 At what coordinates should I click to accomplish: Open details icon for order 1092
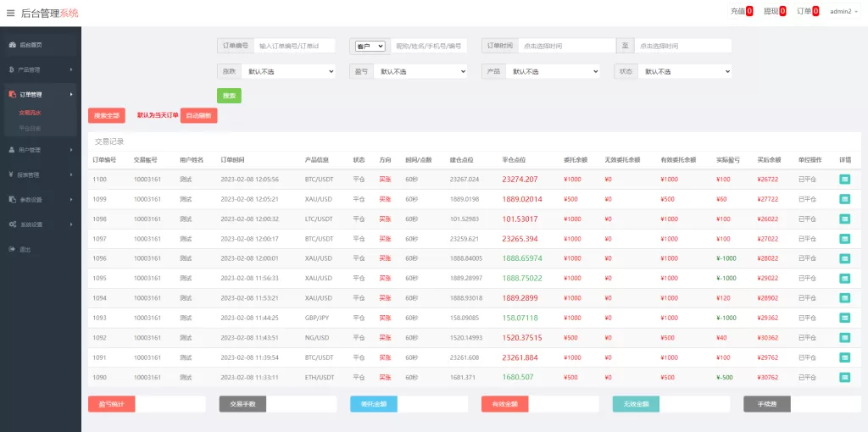coord(845,337)
